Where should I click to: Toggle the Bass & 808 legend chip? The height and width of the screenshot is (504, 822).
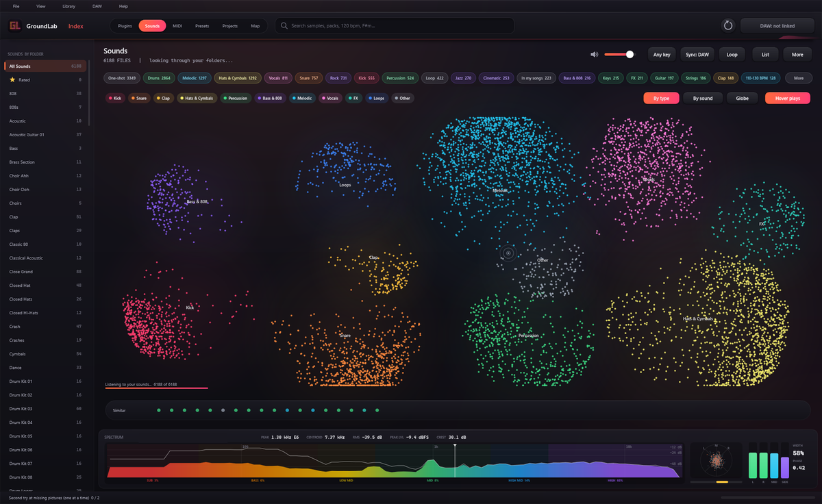pyautogui.click(x=271, y=98)
